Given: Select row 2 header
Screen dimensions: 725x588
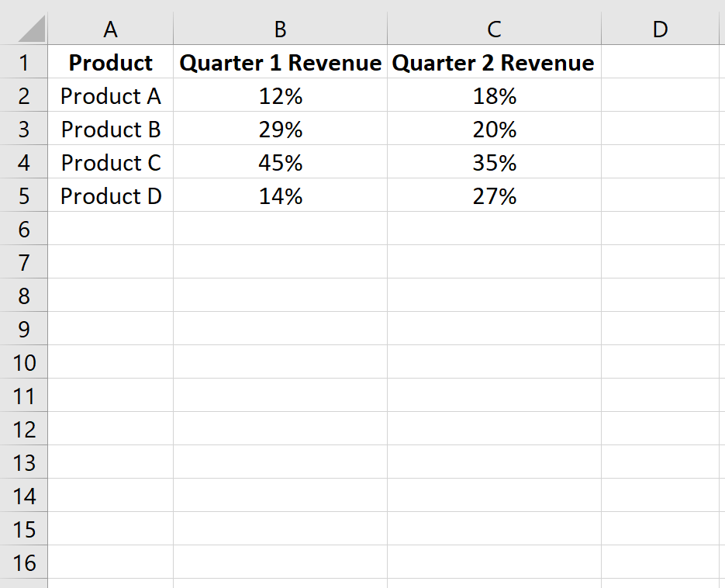Looking at the screenshot, I should point(23,95).
